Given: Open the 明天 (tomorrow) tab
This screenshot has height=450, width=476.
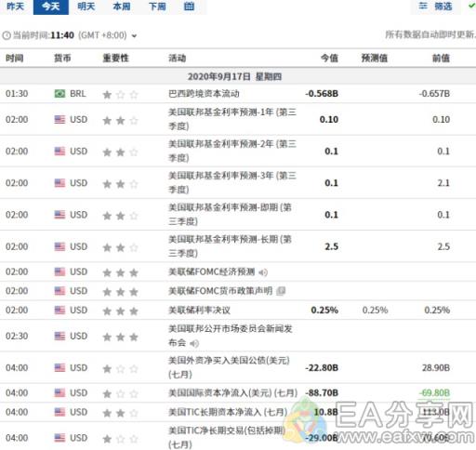Looking at the screenshot, I should coord(86,7).
